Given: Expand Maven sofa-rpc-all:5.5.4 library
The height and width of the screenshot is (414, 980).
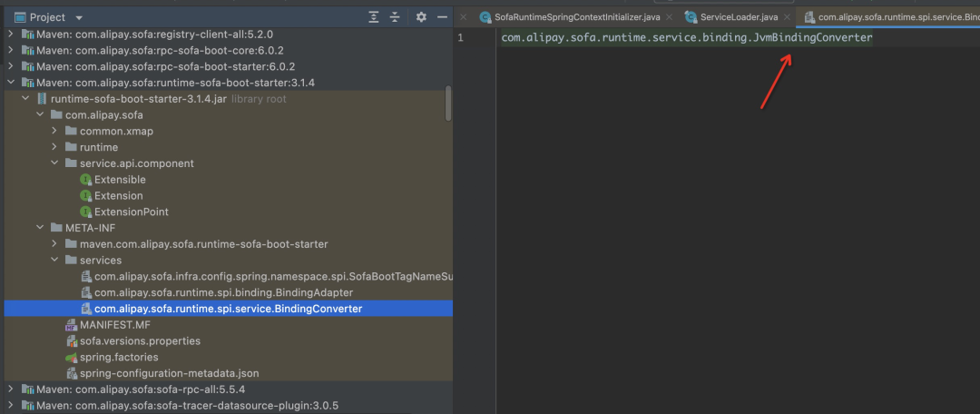Looking at the screenshot, I should pyautogui.click(x=11, y=389).
